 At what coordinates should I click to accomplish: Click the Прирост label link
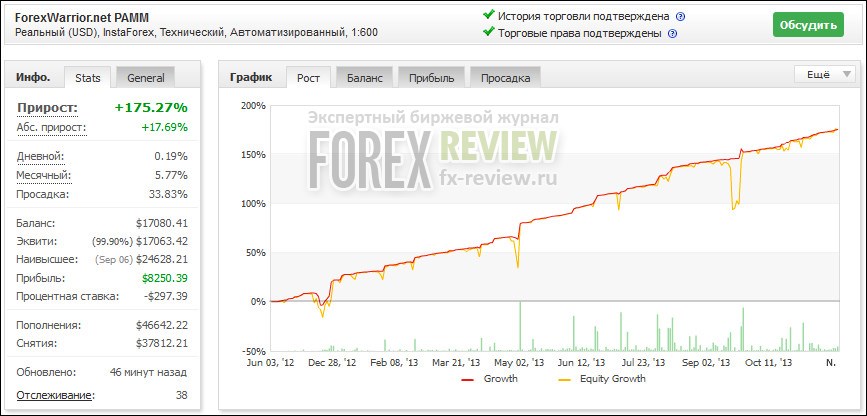(x=48, y=108)
